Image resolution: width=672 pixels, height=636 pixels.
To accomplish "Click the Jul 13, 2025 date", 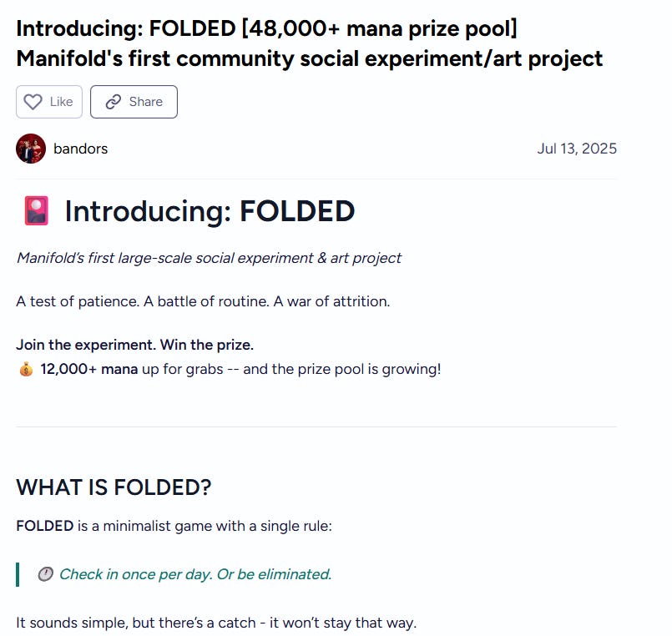I will tap(577, 149).
